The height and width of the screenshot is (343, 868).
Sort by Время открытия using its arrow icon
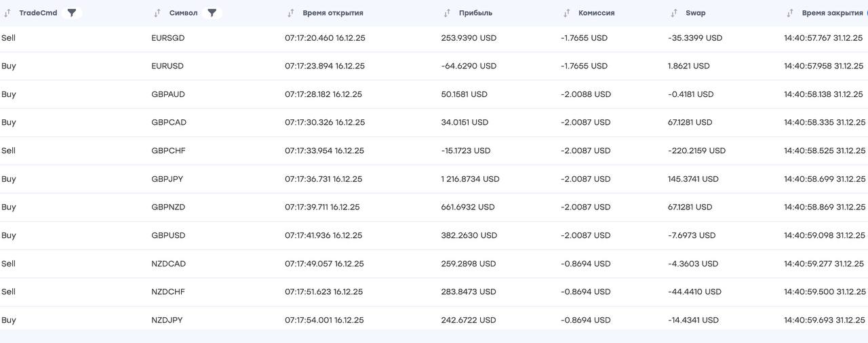291,13
